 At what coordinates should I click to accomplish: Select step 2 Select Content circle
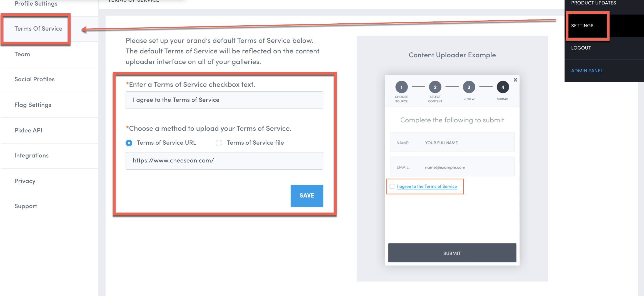click(x=435, y=87)
